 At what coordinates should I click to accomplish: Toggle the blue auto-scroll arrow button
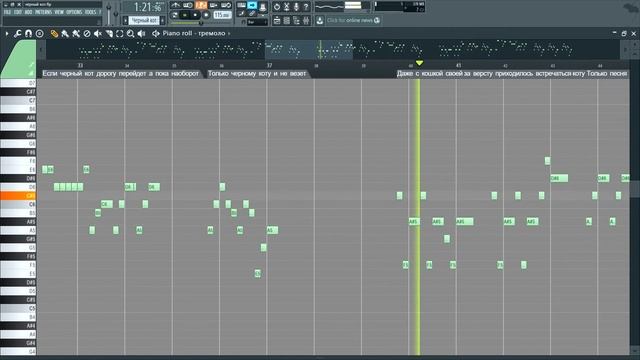click(x=252, y=5)
